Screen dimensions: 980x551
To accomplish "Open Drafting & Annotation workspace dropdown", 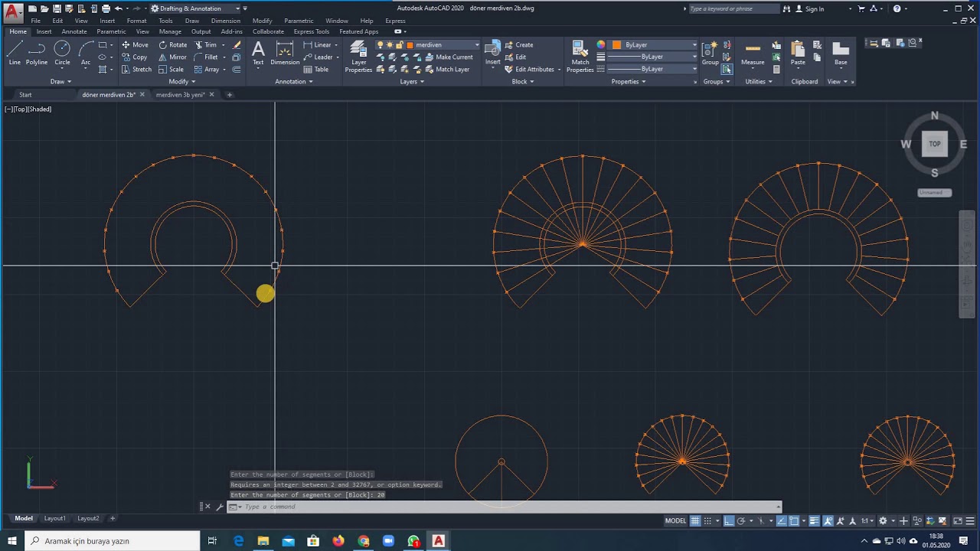I will 194,8.
